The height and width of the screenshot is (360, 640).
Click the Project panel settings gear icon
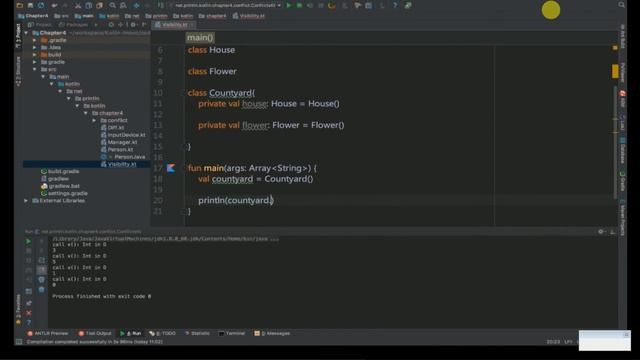click(x=133, y=24)
